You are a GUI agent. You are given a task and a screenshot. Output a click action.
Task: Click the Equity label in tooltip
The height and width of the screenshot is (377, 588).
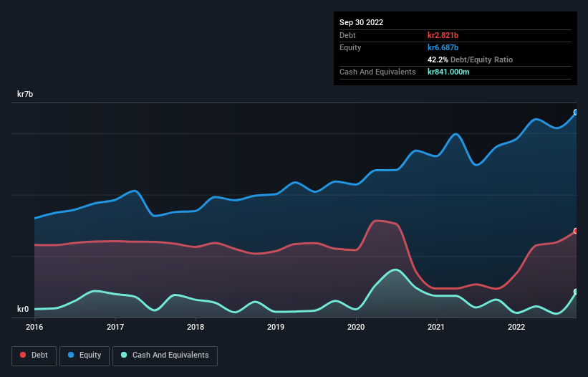(x=350, y=47)
